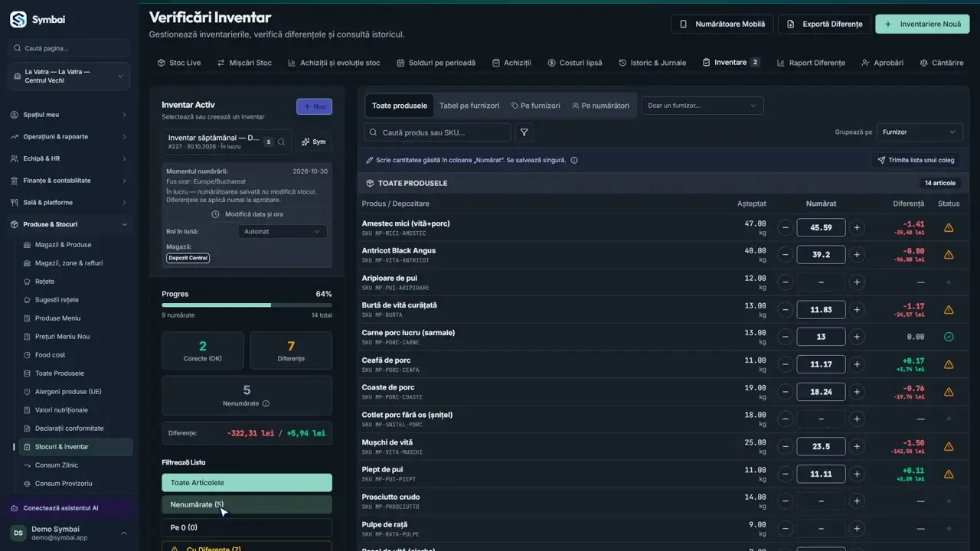Click the Symbai logo in the sidebar
The height and width of the screenshot is (551, 980).
point(18,19)
